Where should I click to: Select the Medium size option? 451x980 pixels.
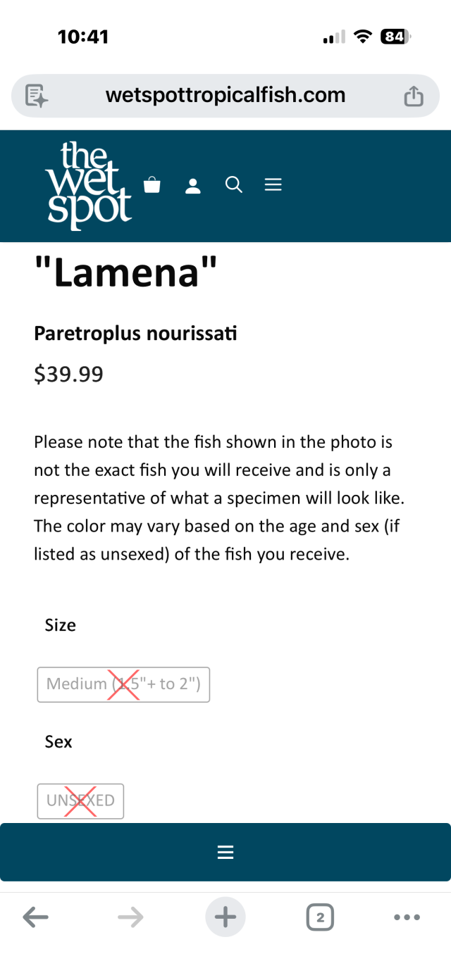123,684
